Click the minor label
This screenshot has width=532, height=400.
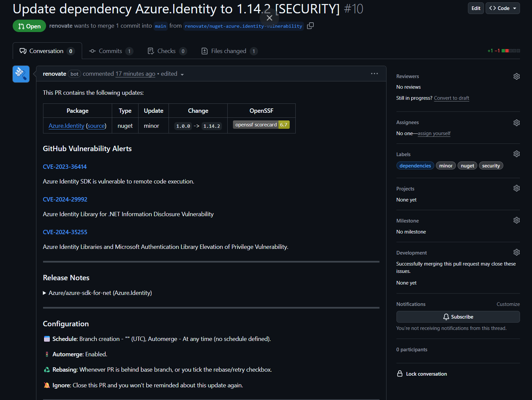click(x=446, y=166)
